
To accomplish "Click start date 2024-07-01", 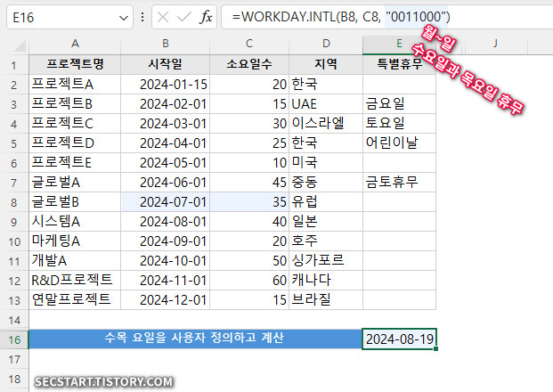I will click(x=166, y=202).
